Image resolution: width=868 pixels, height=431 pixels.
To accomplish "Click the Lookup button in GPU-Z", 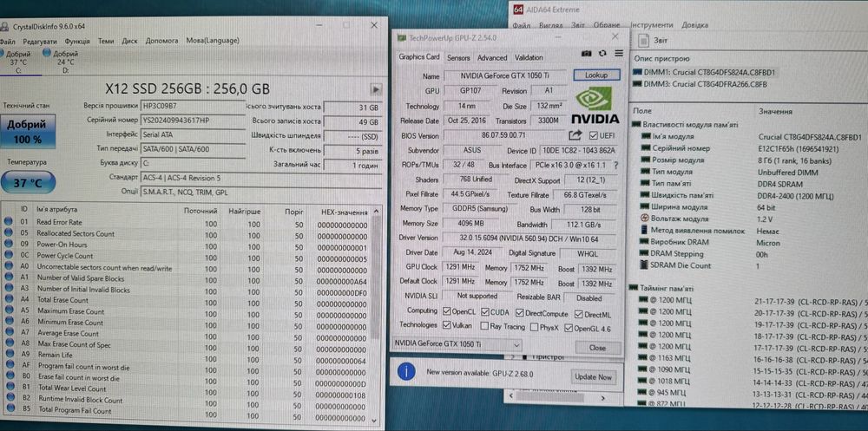I will click(596, 75).
